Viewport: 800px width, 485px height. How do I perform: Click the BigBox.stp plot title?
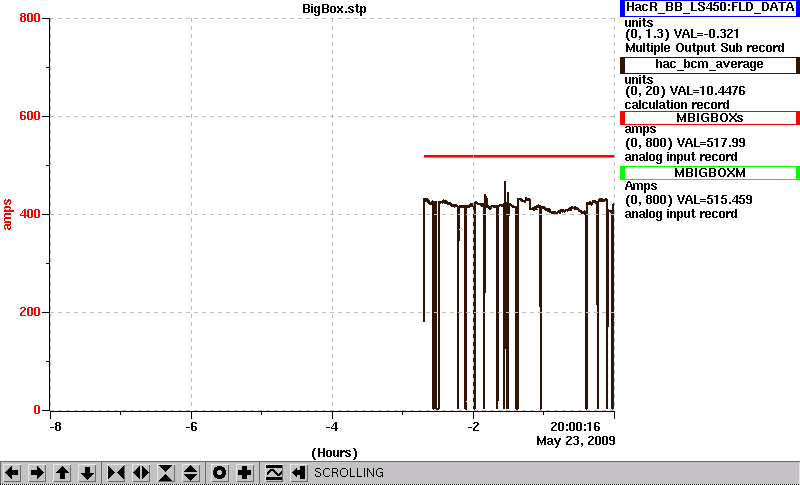334,9
